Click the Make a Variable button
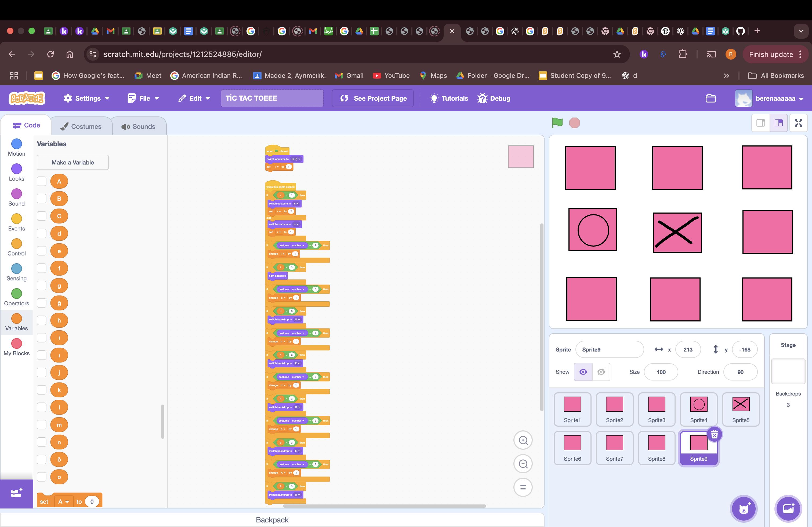Viewport: 812px width, 527px height. click(x=73, y=162)
